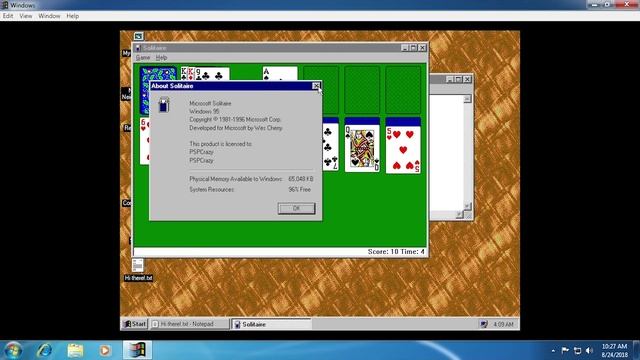The image size is (640, 360).
Task: Click 'This product is licensed to:' text
Action: click(x=220, y=144)
